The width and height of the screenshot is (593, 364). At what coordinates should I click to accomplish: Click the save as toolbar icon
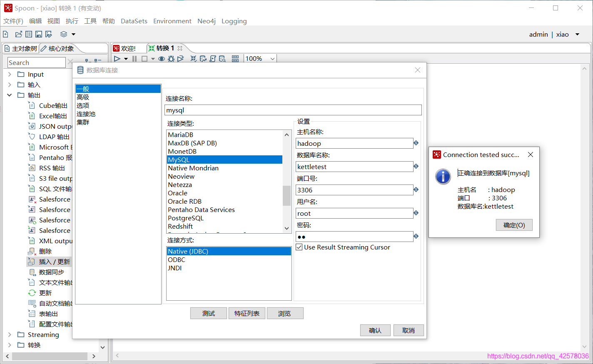pyautogui.click(x=49, y=34)
